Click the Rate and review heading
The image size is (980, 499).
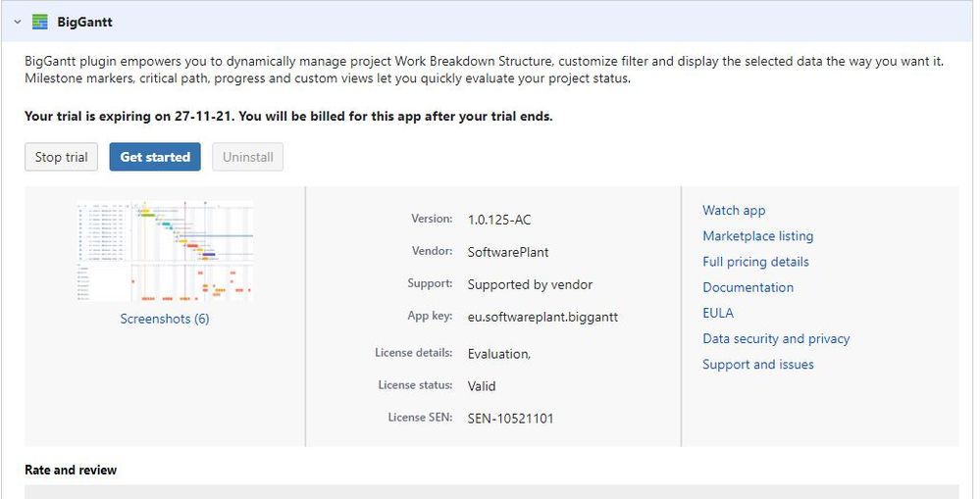point(71,470)
